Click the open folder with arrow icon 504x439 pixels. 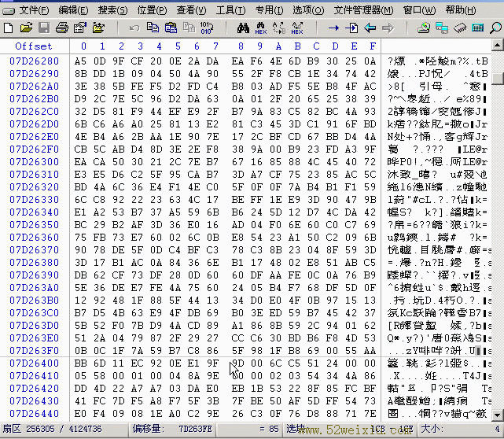98,28
